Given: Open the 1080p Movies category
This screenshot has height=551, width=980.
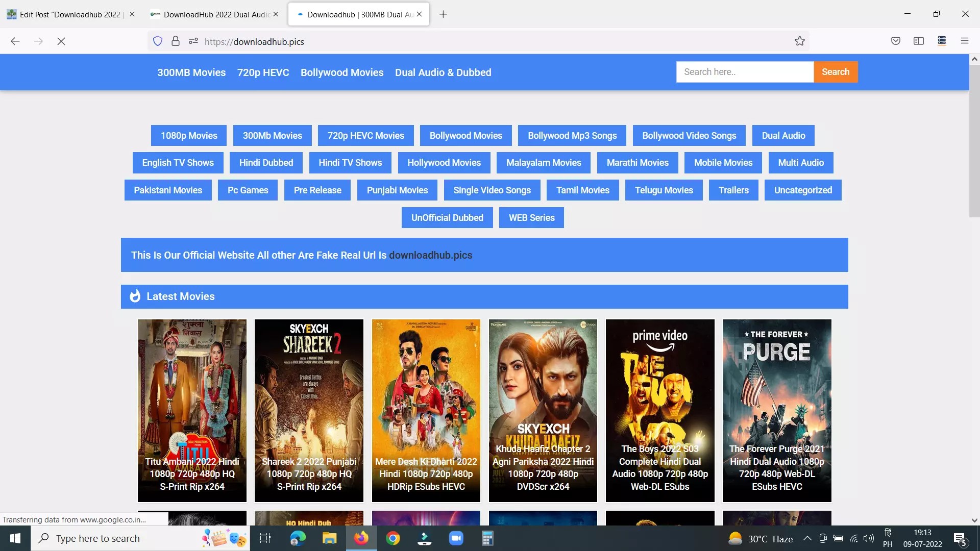Looking at the screenshot, I should [x=189, y=136].
